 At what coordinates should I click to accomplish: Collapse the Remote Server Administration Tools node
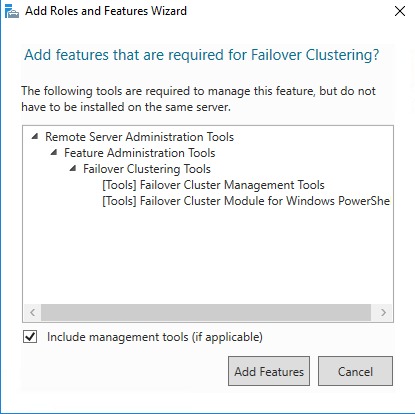(35, 136)
